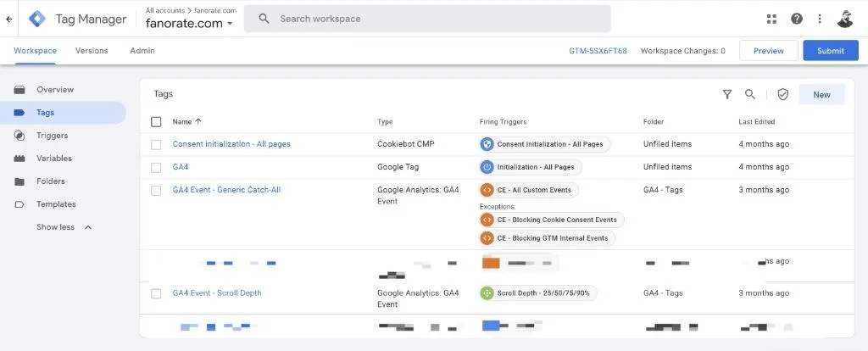Click the Tag Manager diamond logo
Image resolution: width=868 pixels, height=351 pixels.
[x=37, y=19]
